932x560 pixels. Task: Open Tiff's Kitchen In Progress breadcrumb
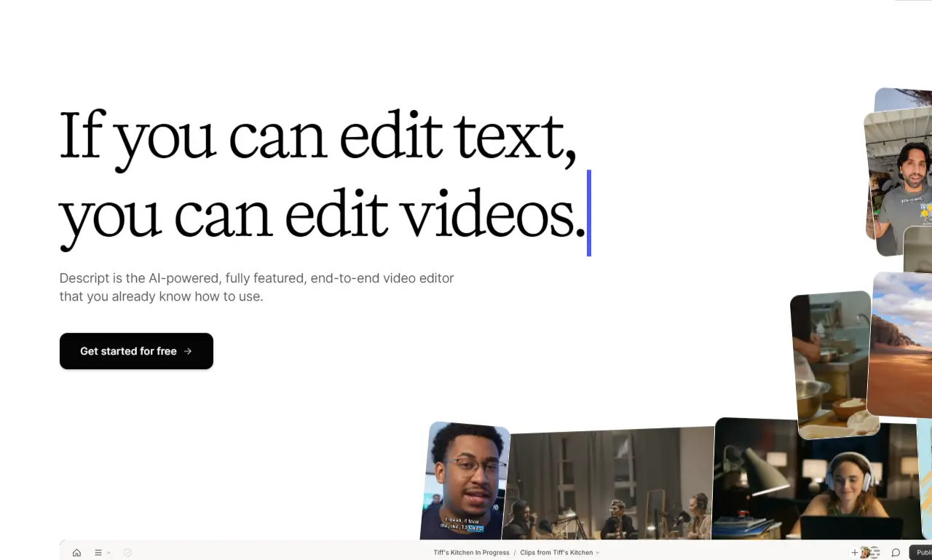click(471, 553)
